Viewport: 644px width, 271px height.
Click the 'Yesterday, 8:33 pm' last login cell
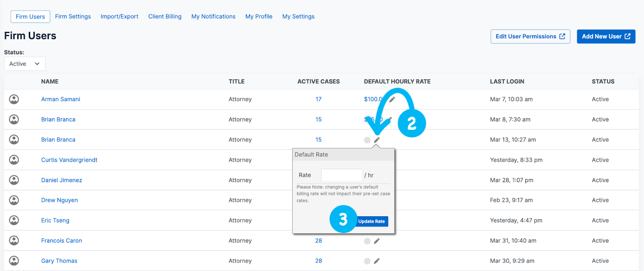click(516, 160)
